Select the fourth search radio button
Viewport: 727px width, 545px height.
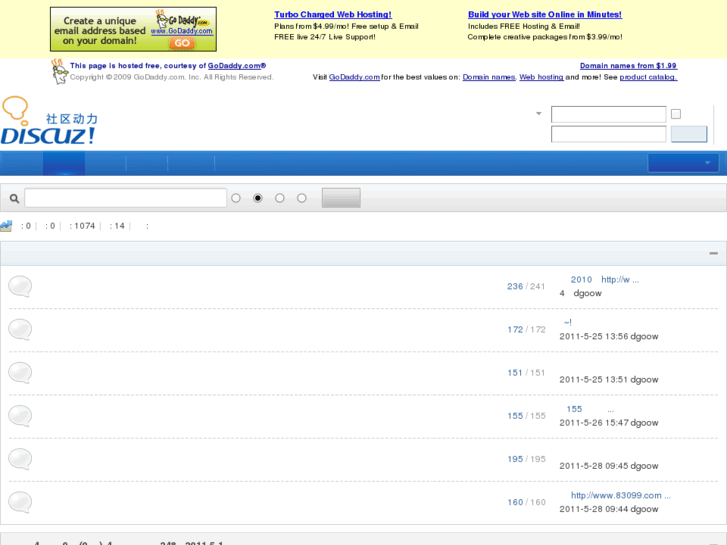(302, 198)
